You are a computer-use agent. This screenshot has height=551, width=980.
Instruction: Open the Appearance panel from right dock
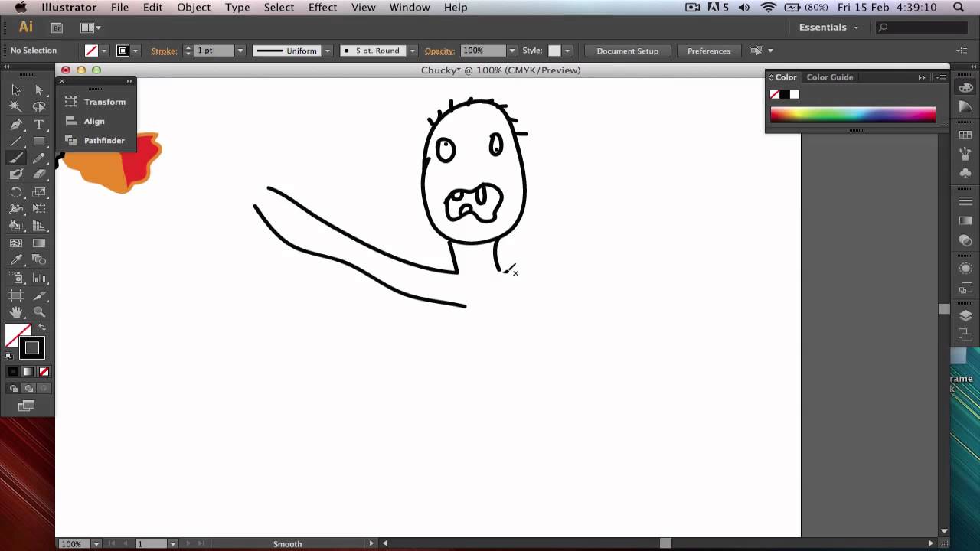click(965, 269)
